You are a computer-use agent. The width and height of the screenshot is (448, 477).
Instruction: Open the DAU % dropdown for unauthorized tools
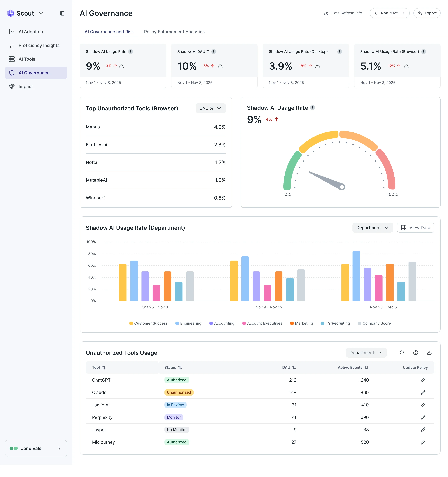211,108
